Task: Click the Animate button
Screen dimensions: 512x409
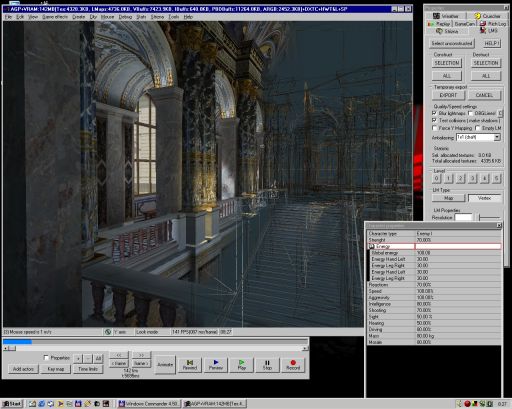Action: click(x=165, y=364)
